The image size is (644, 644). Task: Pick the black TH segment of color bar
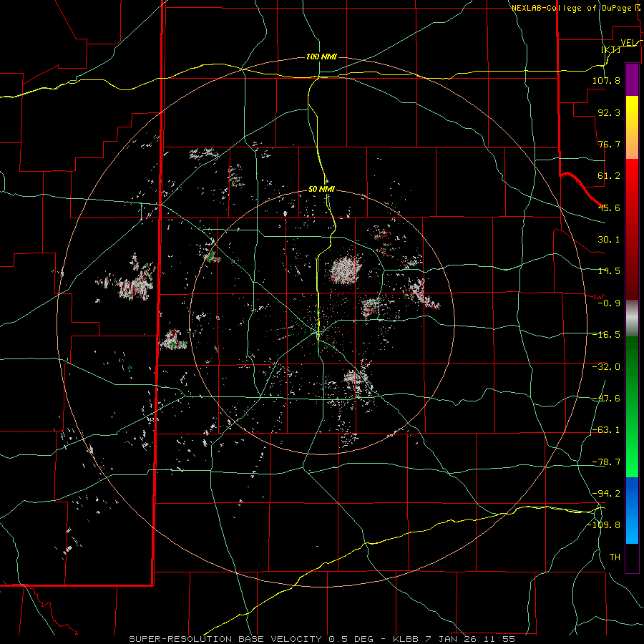632,557
